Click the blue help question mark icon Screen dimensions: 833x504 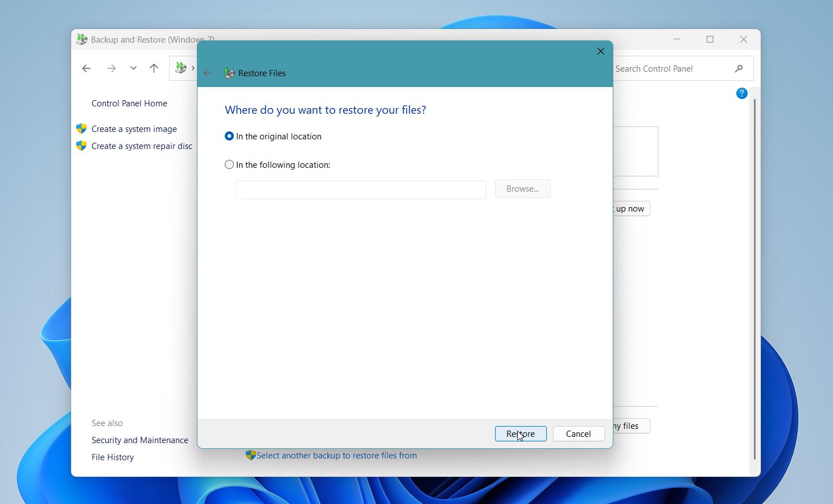(x=741, y=93)
